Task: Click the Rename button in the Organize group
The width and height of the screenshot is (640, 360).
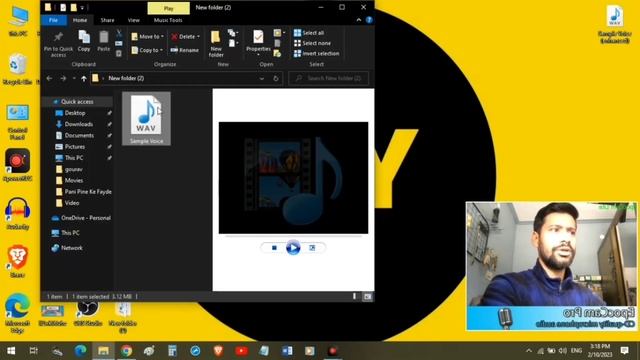Action: tap(185, 50)
